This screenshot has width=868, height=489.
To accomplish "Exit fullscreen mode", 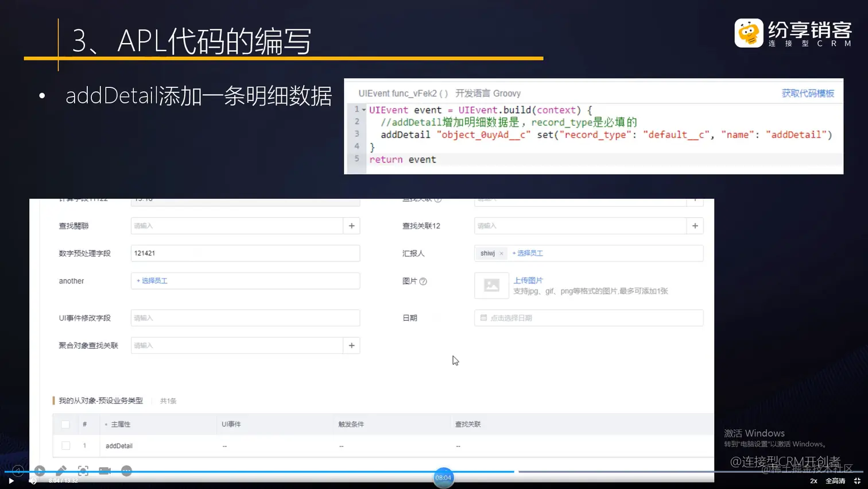I will point(857,481).
